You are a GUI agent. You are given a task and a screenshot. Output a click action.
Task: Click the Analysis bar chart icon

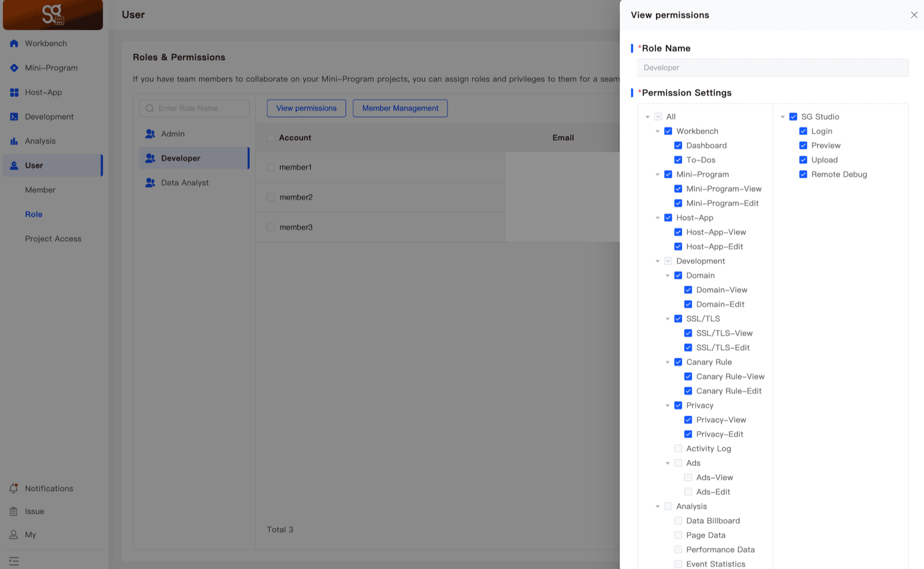14,141
